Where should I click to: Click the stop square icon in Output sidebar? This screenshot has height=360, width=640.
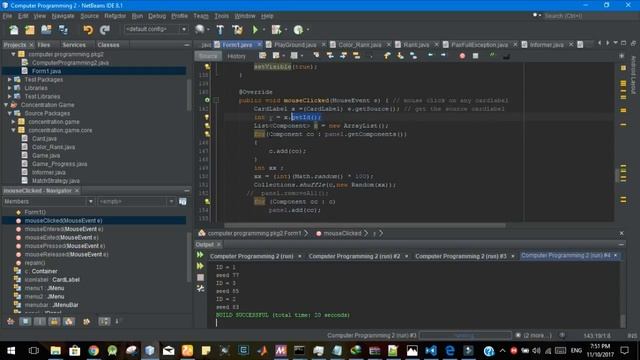pyautogui.click(x=200, y=278)
